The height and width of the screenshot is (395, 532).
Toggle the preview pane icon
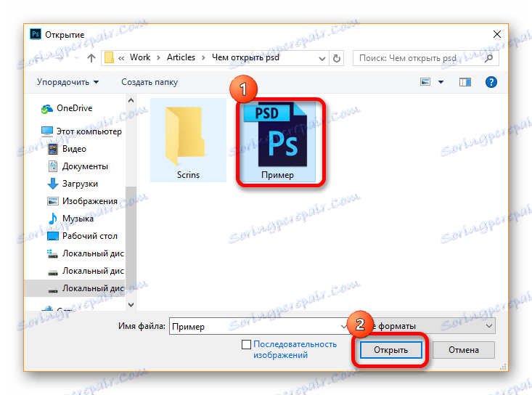click(465, 82)
